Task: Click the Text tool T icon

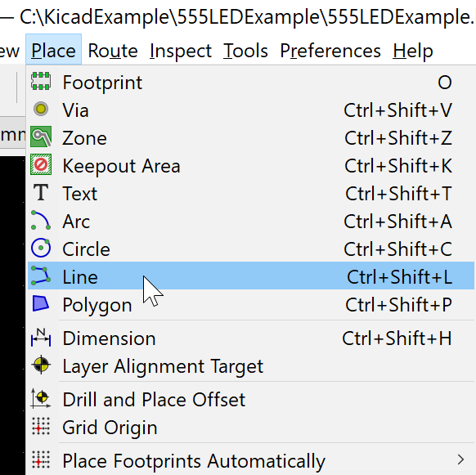Action: 41,192
